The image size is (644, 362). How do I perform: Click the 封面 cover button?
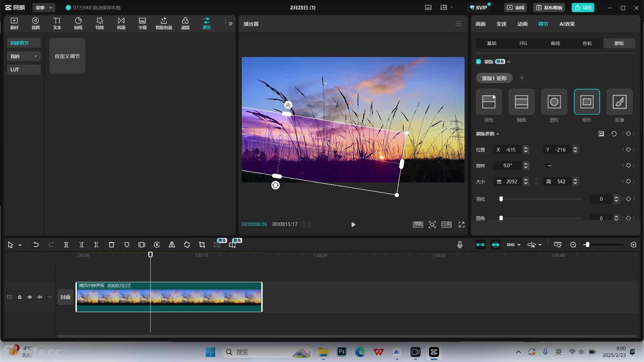pyautogui.click(x=65, y=297)
